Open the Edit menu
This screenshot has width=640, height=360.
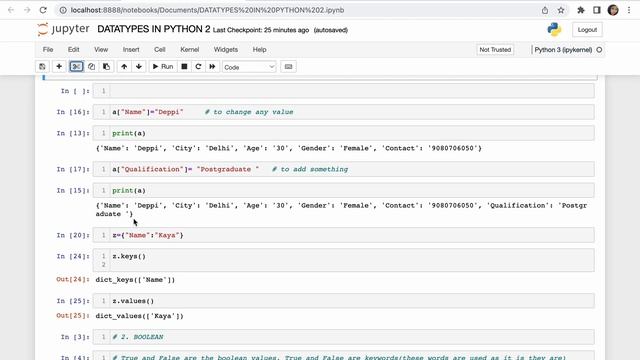pos(73,49)
